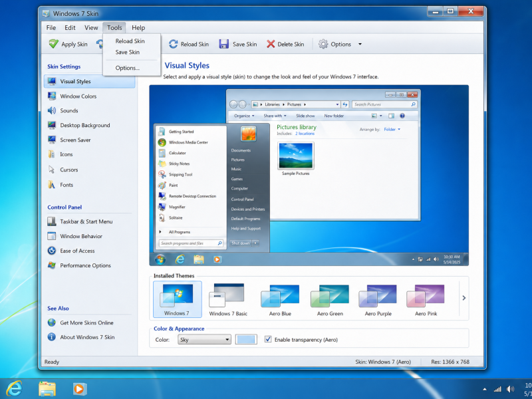
Task: Click the Save Skin floppy disk icon
Action: [x=224, y=44]
